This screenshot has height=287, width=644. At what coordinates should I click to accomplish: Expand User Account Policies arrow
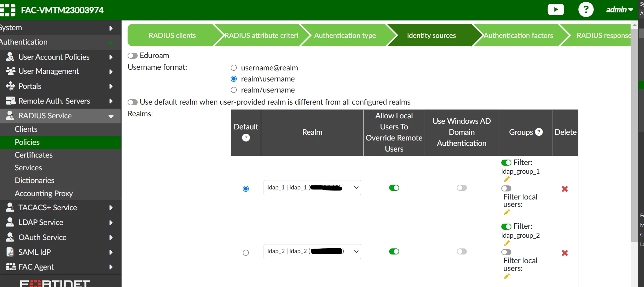pos(111,57)
